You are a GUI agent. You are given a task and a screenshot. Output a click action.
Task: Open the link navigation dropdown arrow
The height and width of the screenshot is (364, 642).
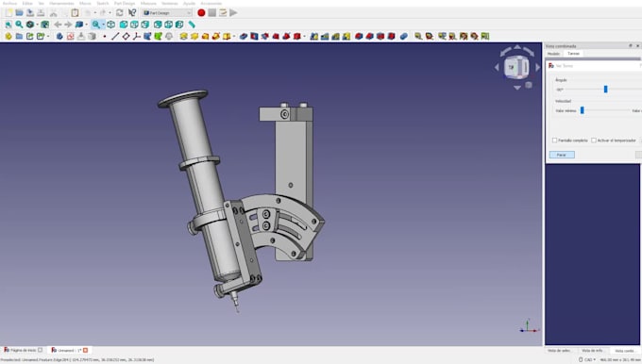(87, 25)
